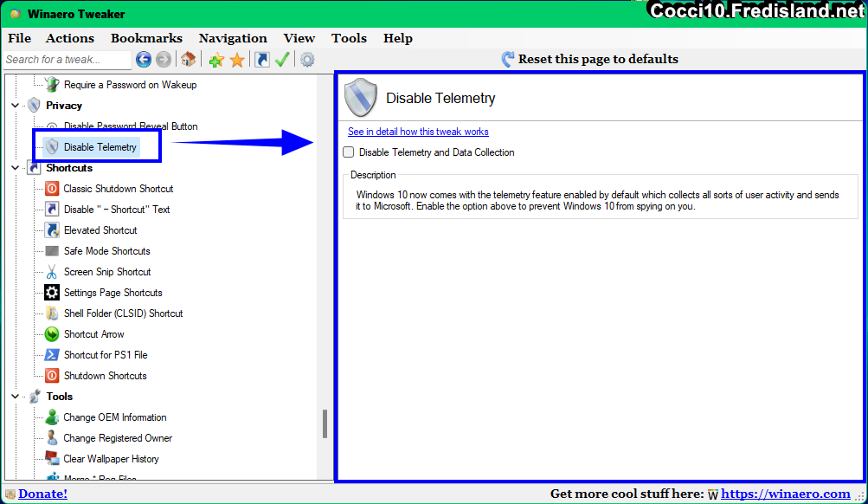
Task: Click the Change Registered Owner person icon
Action: pyautogui.click(x=51, y=437)
